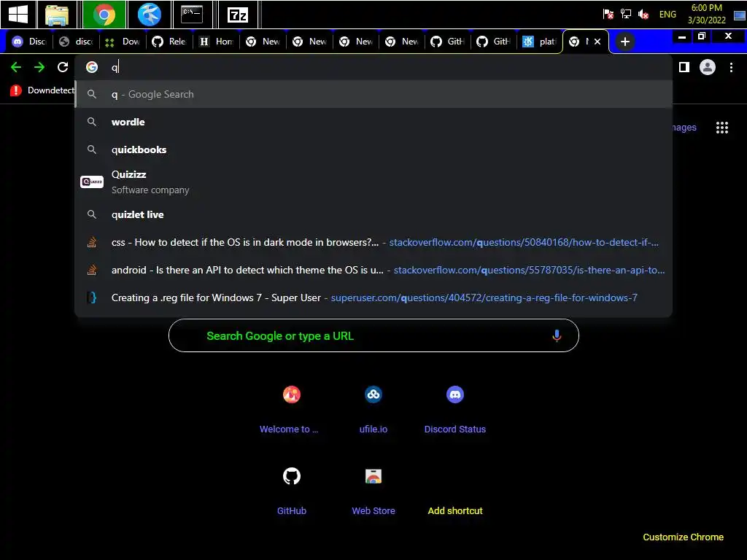Open the ufile.io shortcut
This screenshot has height=560, width=747.
click(x=373, y=409)
